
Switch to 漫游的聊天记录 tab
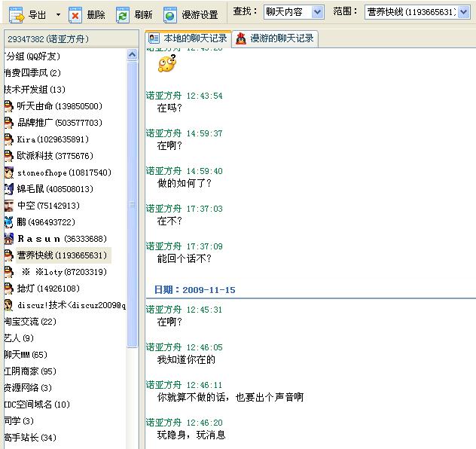pos(275,38)
